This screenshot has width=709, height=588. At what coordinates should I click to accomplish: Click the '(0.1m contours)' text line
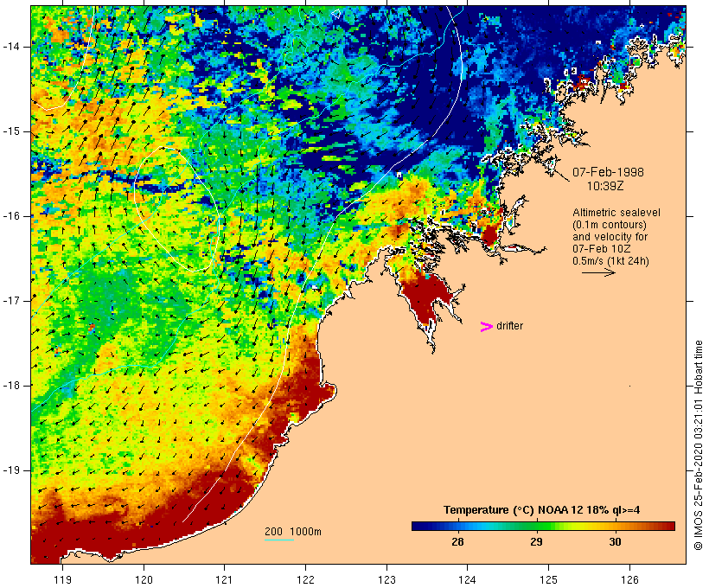(x=610, y=225)
